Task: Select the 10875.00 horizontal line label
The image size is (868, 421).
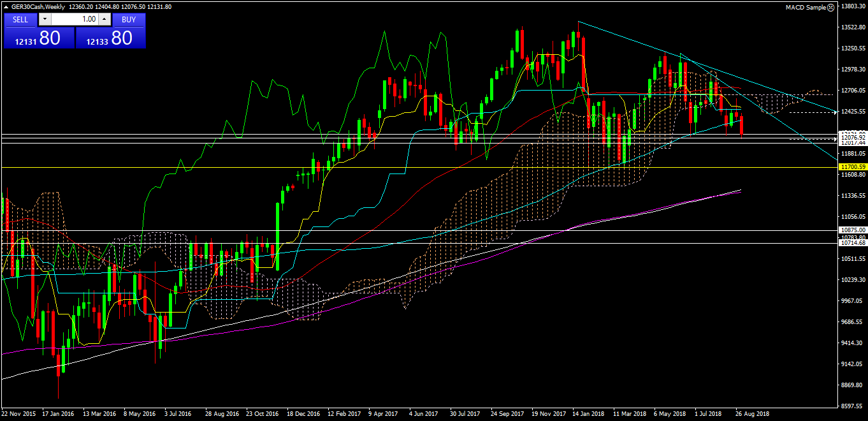Action: tap(853, 230)
